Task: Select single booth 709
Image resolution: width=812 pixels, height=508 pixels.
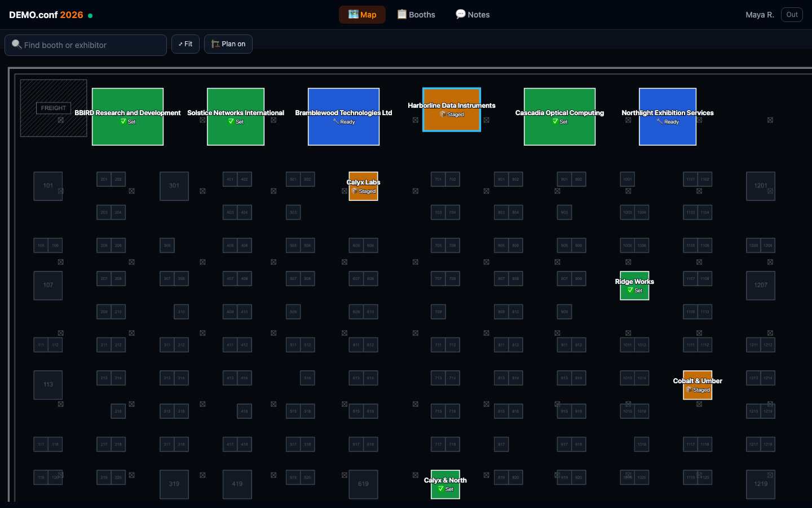Action: (438, 312)
